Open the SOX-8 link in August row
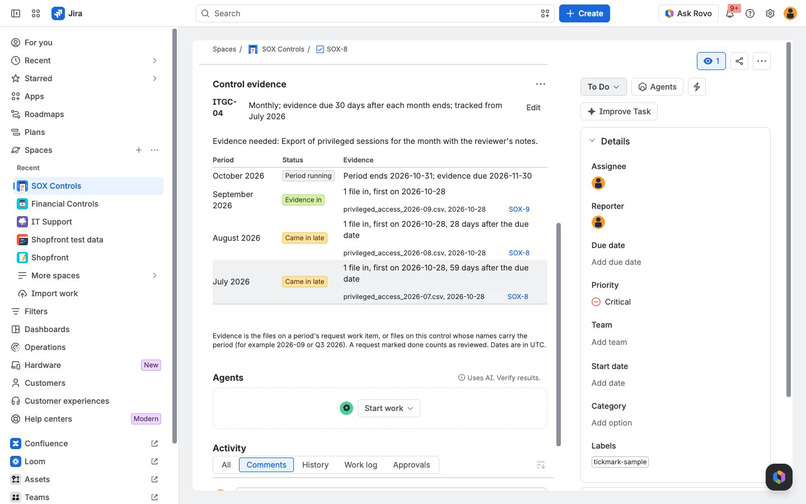 (519, 253)
